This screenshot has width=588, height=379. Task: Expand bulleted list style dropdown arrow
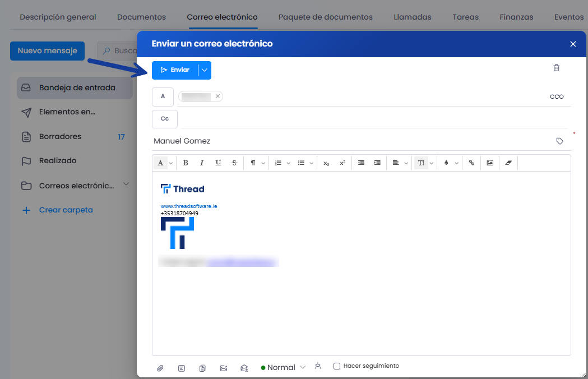pos(311,163)
